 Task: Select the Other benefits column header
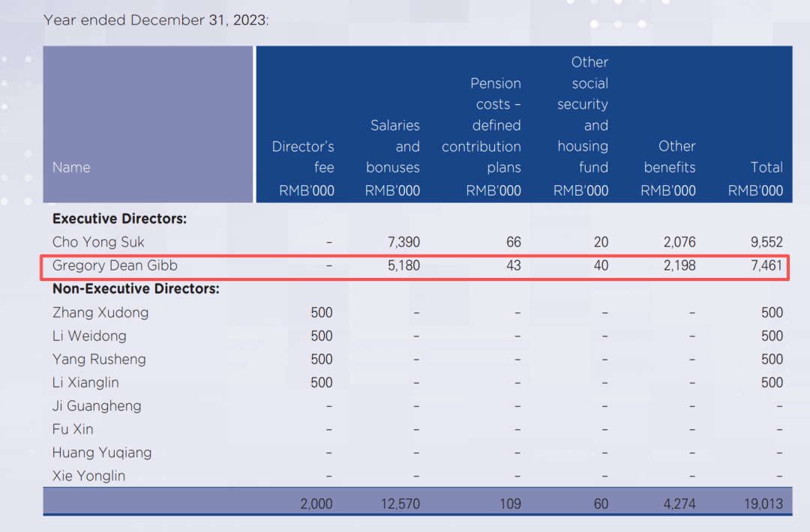(x=669, y=168)
